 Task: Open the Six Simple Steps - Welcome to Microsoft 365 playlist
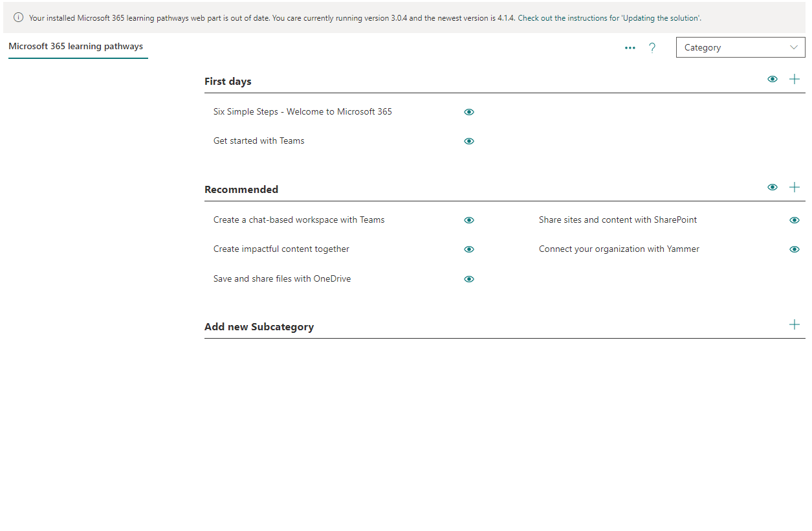point(302,111)
